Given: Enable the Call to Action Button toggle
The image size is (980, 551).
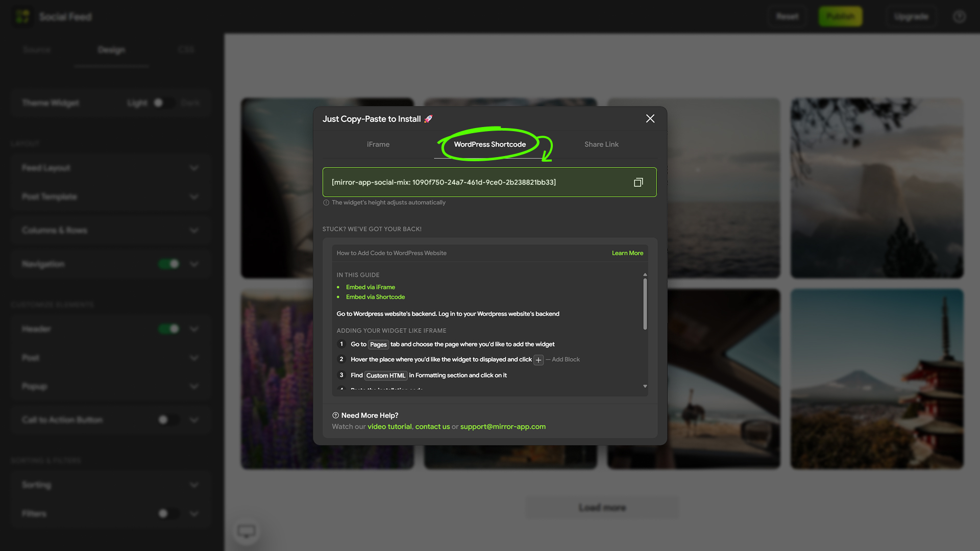Looking at the screenshot, I should coord(168,419).
